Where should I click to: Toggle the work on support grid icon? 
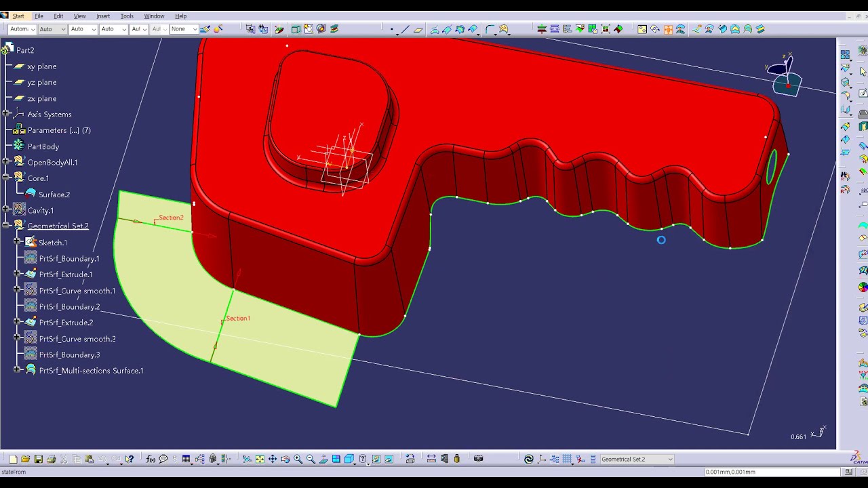567,459
